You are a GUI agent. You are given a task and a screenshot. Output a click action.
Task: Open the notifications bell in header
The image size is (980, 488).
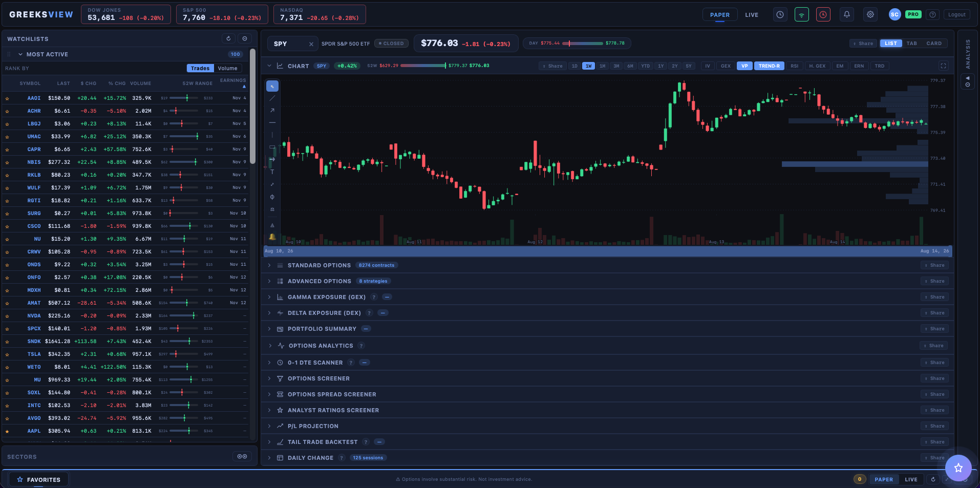847,15
